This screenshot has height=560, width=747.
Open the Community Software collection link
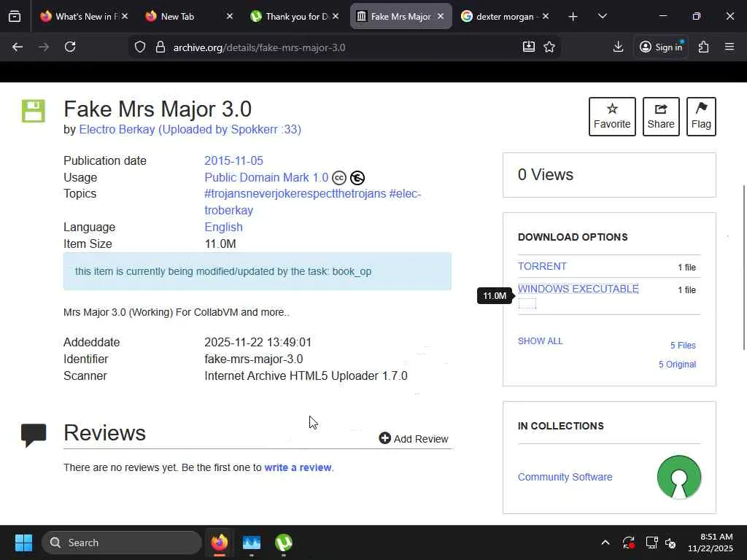pyautogui.click(x=565, y=477)
